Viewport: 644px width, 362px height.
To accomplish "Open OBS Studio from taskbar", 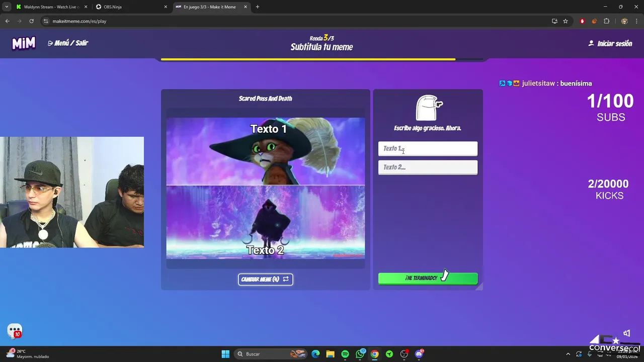I will pyautogui.click(x=404, y=354).
